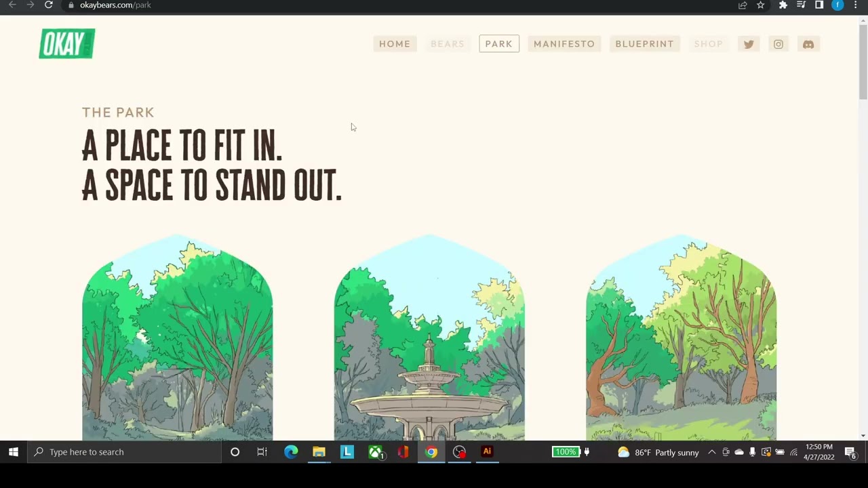Open the Wi-Fi network tray icon
Screen dimensions: 868x488
[x=793, y=452]
